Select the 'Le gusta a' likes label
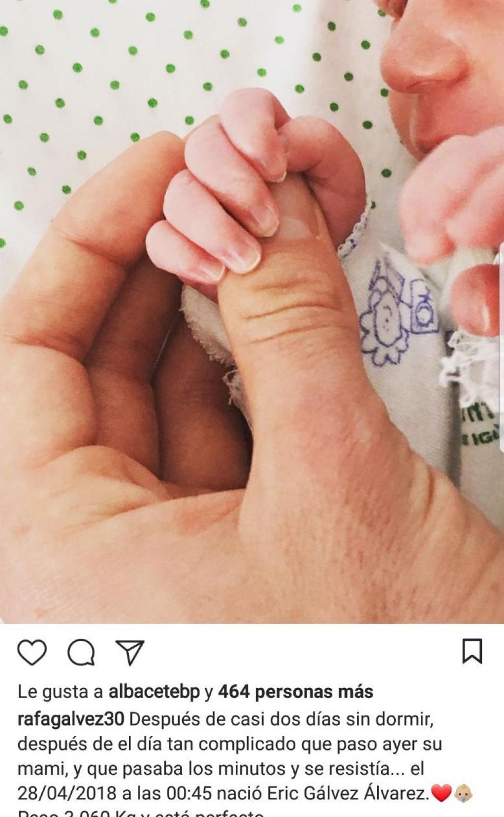504x817 pixels. (61, 692)
